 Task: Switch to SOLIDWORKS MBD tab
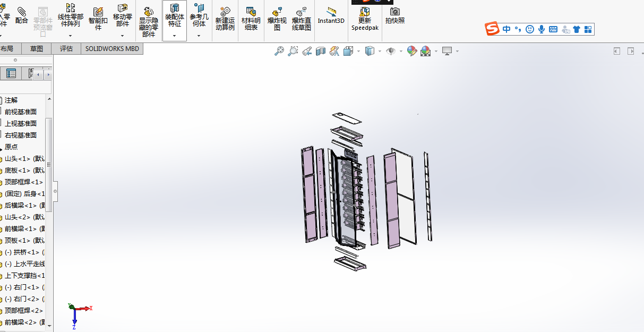[x=112, y=49]
